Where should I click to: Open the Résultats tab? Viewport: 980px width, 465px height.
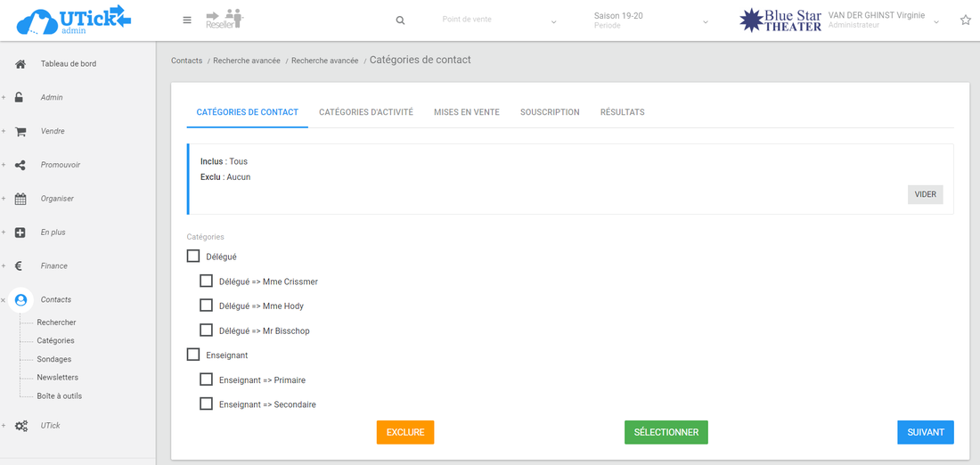622,112
